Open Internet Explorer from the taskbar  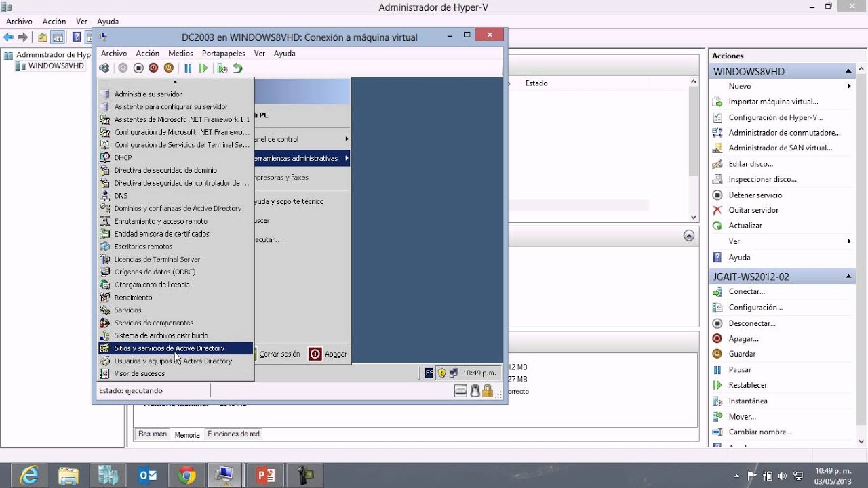(28, 475)
